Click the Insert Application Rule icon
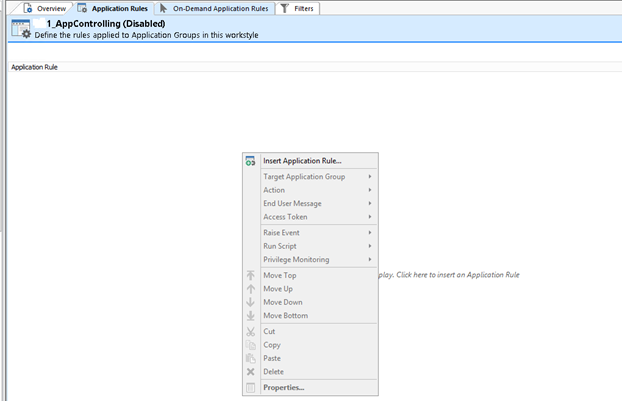Image resolution: width=622 pixels, height=401 pixels. pos(250,160)
